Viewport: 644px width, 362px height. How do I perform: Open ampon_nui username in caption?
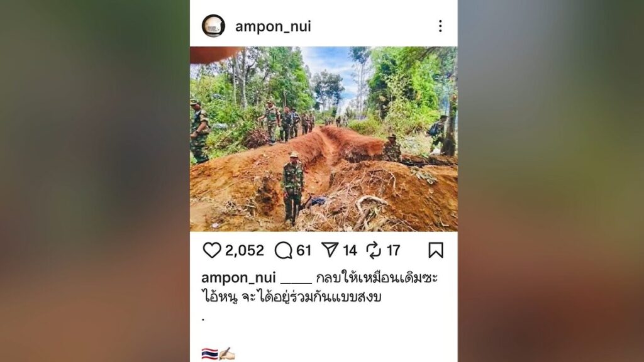[238, 278]
